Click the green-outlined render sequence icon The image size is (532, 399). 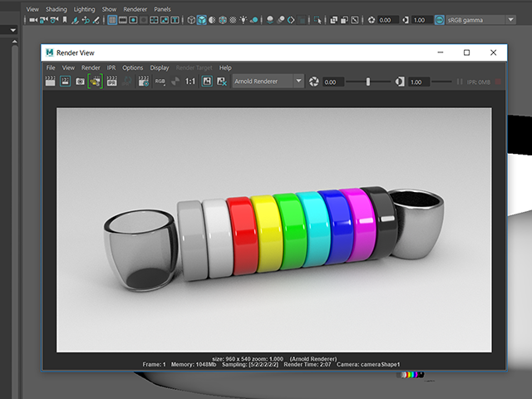coord(95,81)
